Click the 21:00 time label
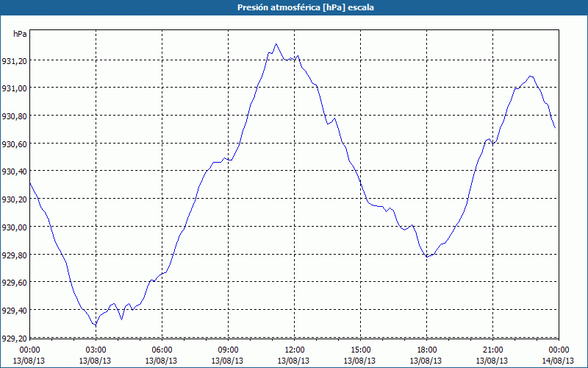This screenshot has height=368, width=588. pos(492,350)
